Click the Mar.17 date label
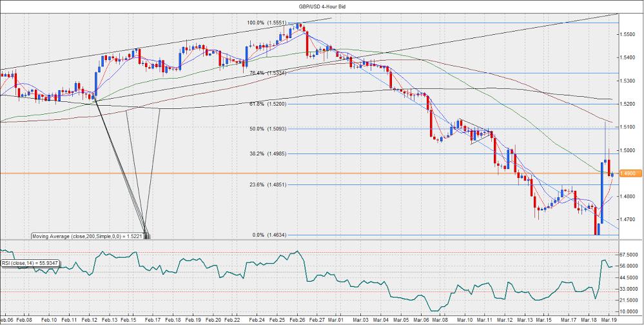 tap(569, 319)
